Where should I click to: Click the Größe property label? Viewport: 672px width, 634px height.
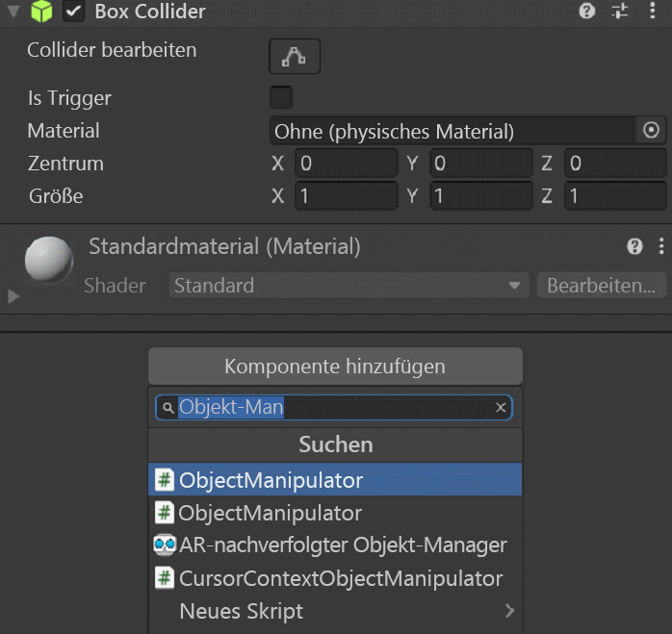56,196
